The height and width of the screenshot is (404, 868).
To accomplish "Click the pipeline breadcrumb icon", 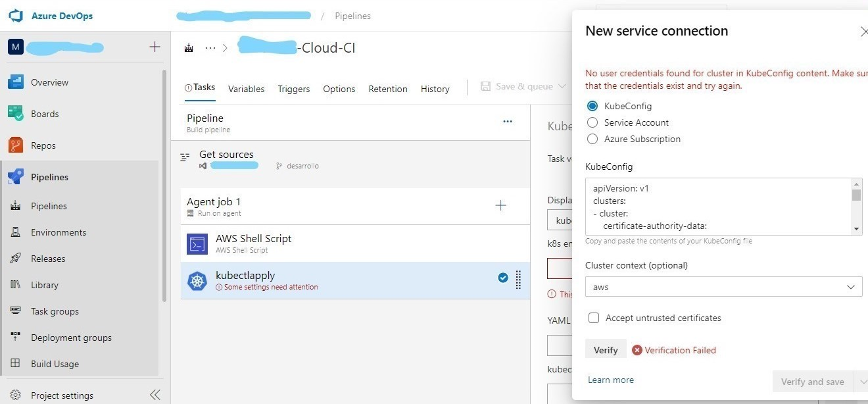I will click(x=189, y=48).
